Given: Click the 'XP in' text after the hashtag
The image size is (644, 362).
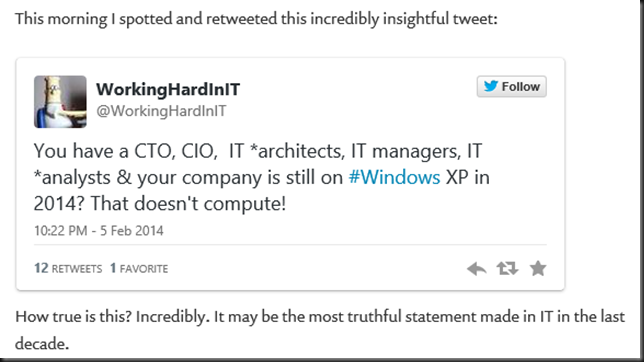Looking at the screenshot, I should click(x=468, y=178).
